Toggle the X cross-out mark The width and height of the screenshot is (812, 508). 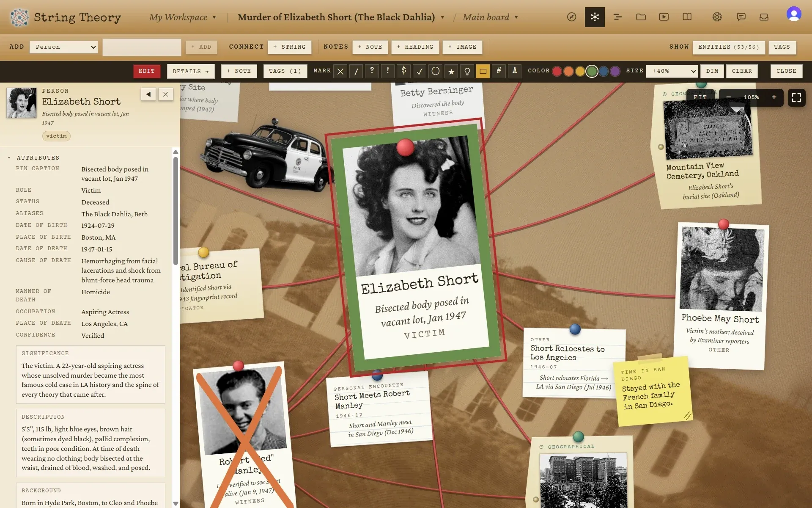(340, 71)
